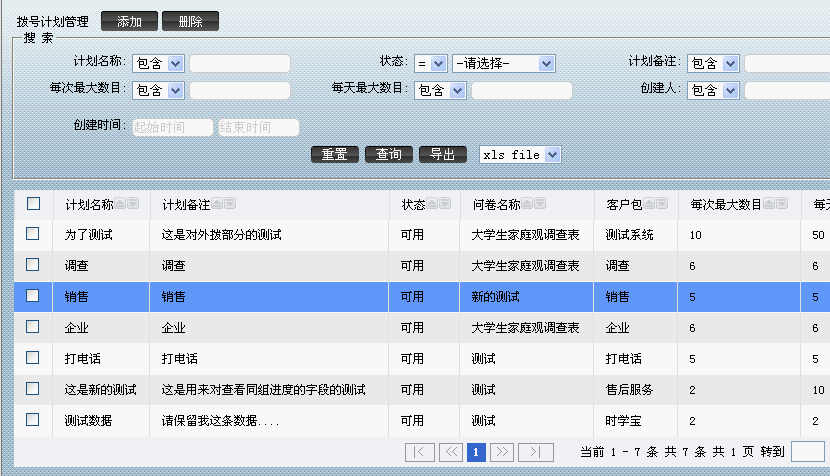830x476 pixels.
Task: Go to previous page arrow
Action: pos(452,452)
